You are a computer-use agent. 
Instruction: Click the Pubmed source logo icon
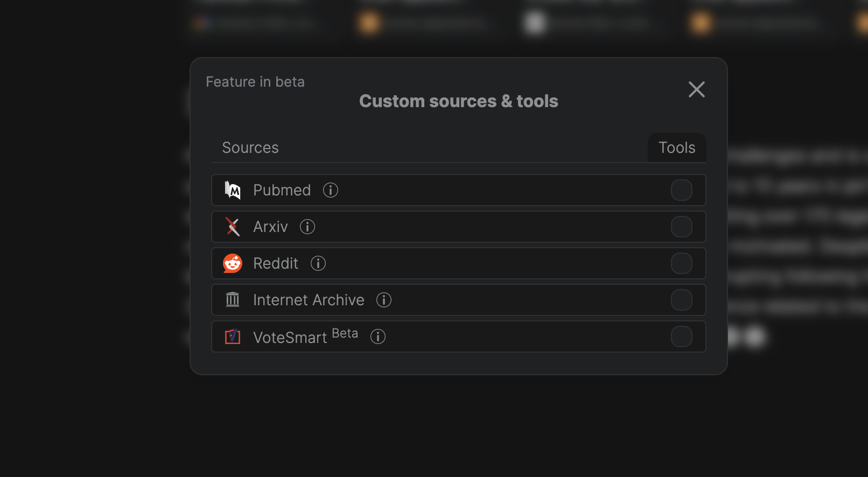coord(233,190)
